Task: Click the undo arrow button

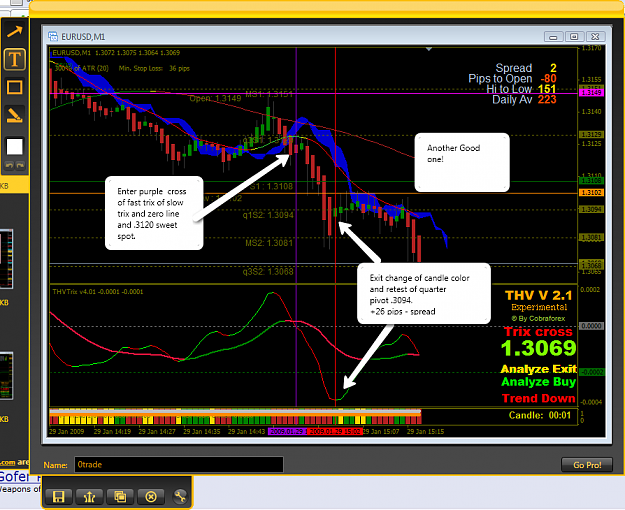Action: point(9,165)
